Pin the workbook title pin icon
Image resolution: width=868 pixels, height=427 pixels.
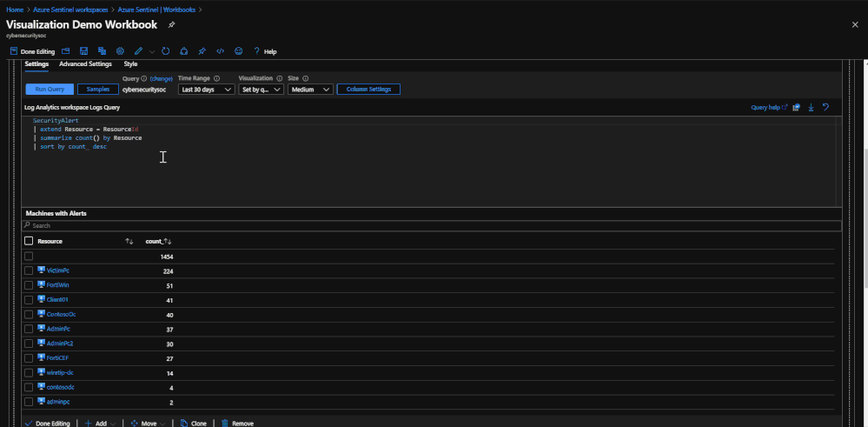coord(172,25)
